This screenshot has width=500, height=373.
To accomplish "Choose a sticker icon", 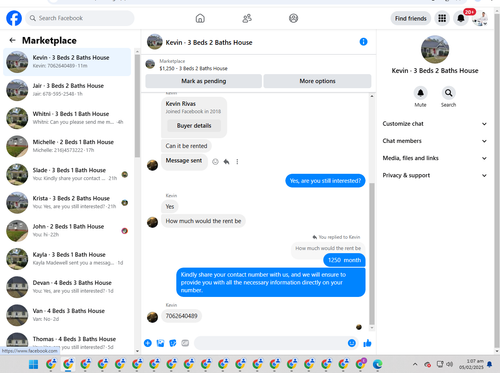I will tap(173, 343).
